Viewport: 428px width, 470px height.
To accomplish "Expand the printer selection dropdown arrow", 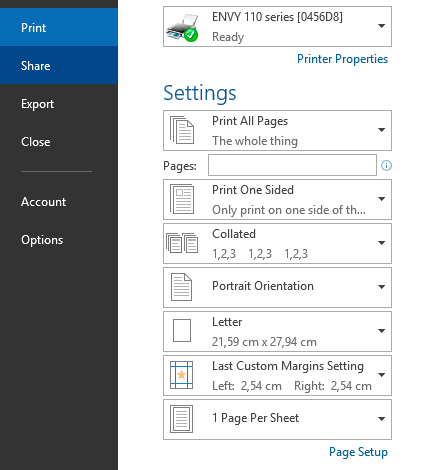I will [x=382, y=26].
